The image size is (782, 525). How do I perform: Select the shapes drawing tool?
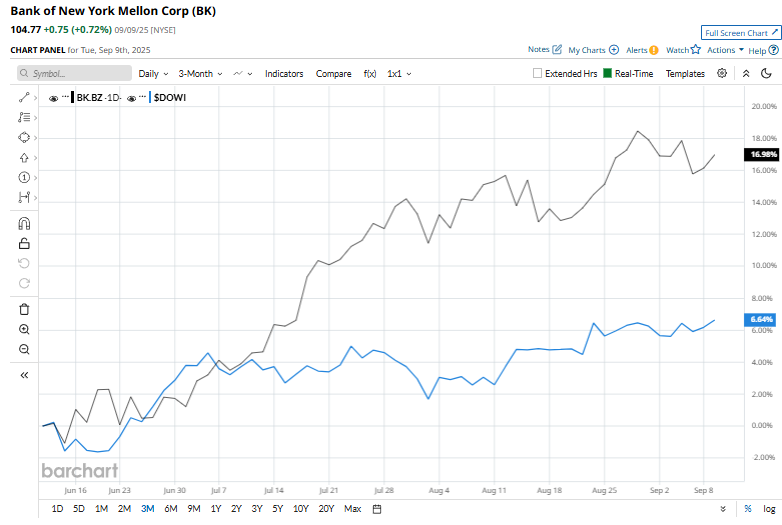(24, 137)
